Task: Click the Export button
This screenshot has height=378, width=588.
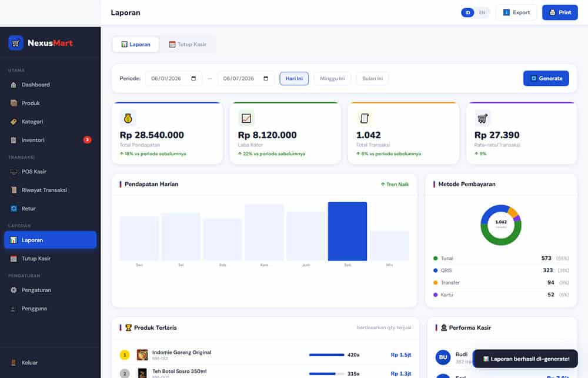Action: [x=516, y=12]
